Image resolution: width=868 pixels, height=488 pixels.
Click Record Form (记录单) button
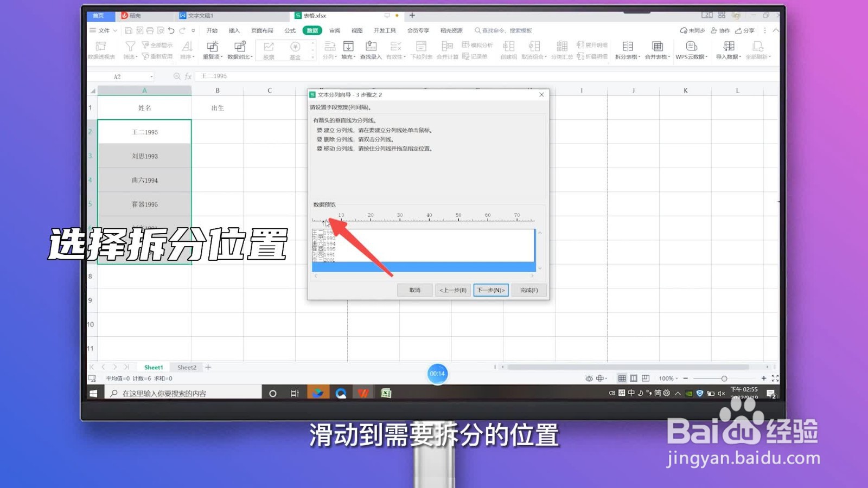pyautogui.click(x=475, y=56)
